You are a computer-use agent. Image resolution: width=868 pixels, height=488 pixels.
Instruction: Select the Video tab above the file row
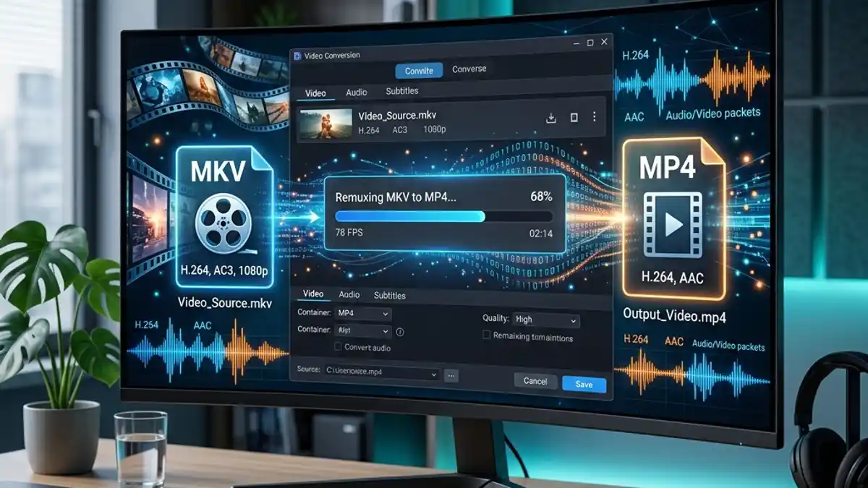pos(315,93)
